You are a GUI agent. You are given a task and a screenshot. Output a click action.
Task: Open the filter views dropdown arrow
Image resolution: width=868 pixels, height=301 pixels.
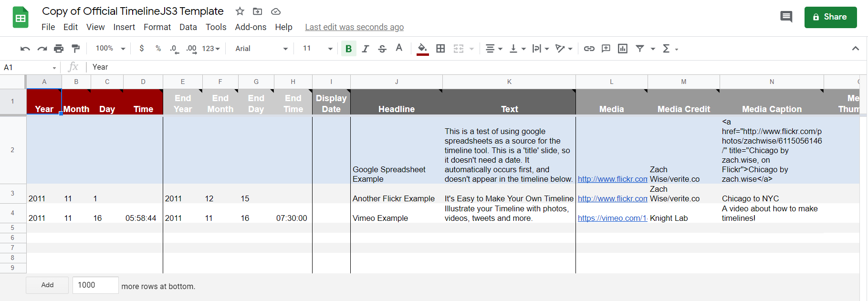[653, 49]
